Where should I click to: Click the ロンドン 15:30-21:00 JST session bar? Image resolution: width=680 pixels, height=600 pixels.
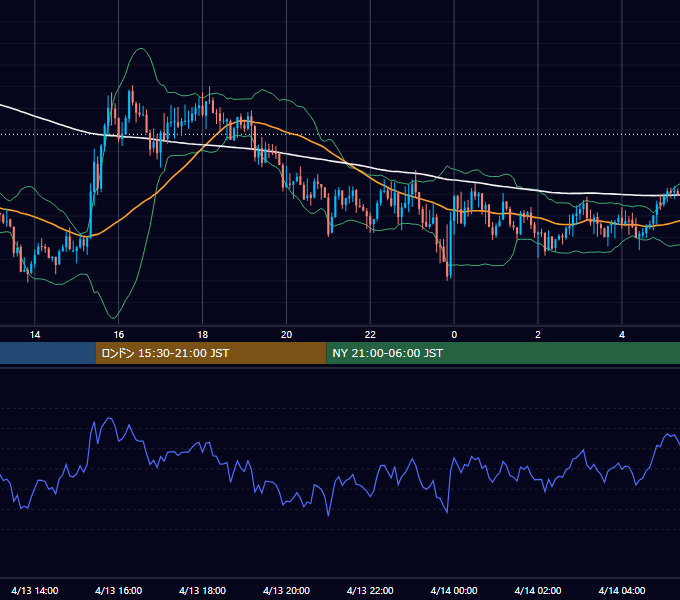coord(211,353)
